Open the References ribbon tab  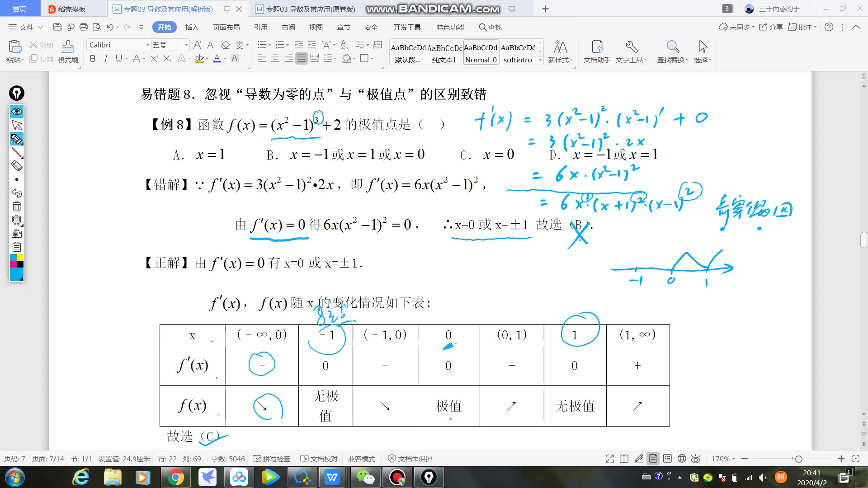pos(260,27)
